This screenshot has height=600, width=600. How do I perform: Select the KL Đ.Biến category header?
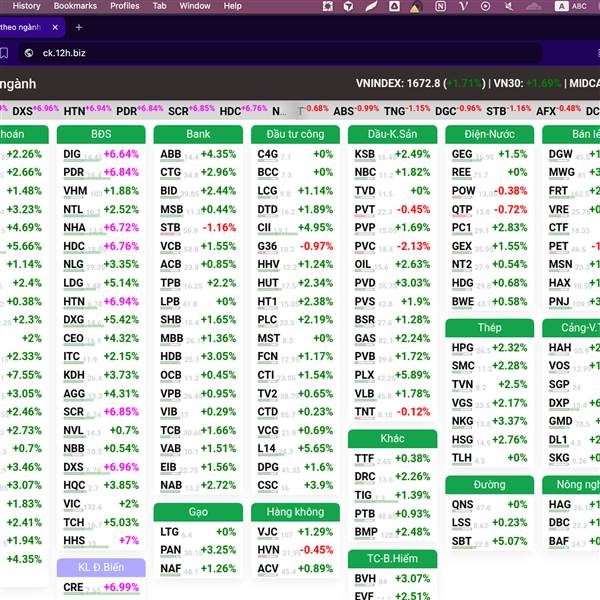pyautogui.click(x=101, y=567)
